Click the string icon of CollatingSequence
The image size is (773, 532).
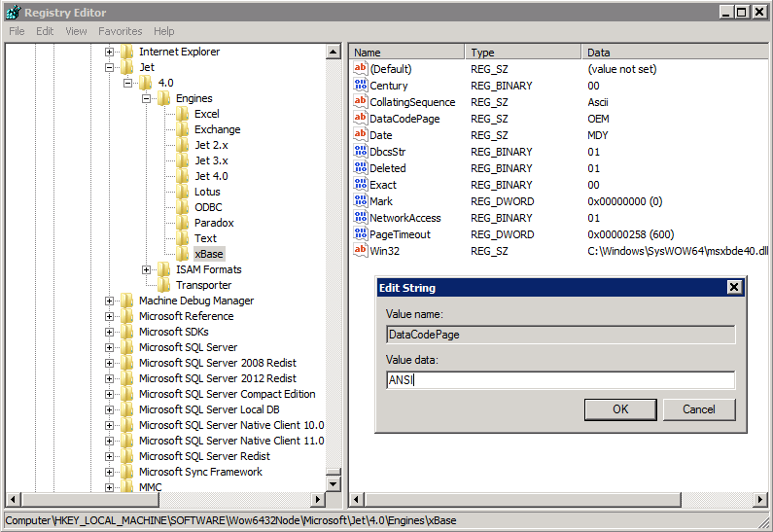coord(361,101)
